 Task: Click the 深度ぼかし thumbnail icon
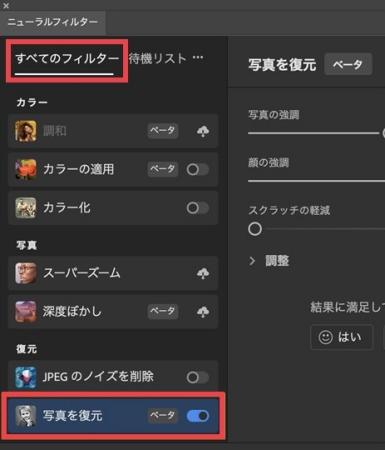click(x=26, y=312)
